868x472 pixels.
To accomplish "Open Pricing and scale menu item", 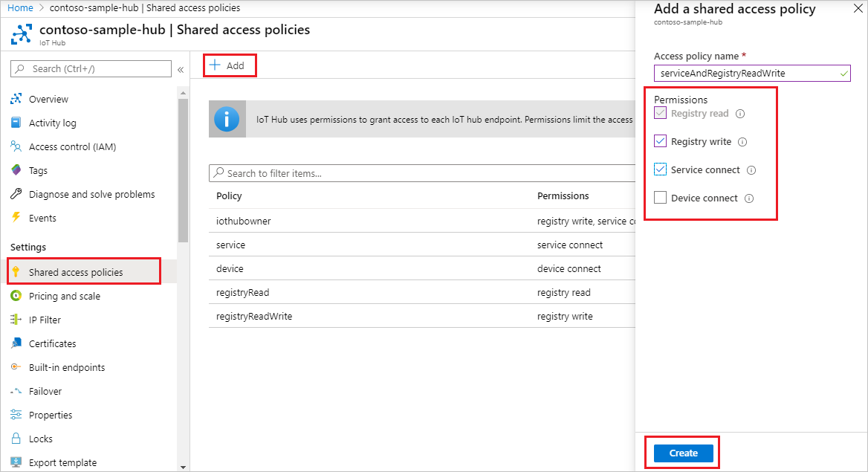I will click(65, 296).
